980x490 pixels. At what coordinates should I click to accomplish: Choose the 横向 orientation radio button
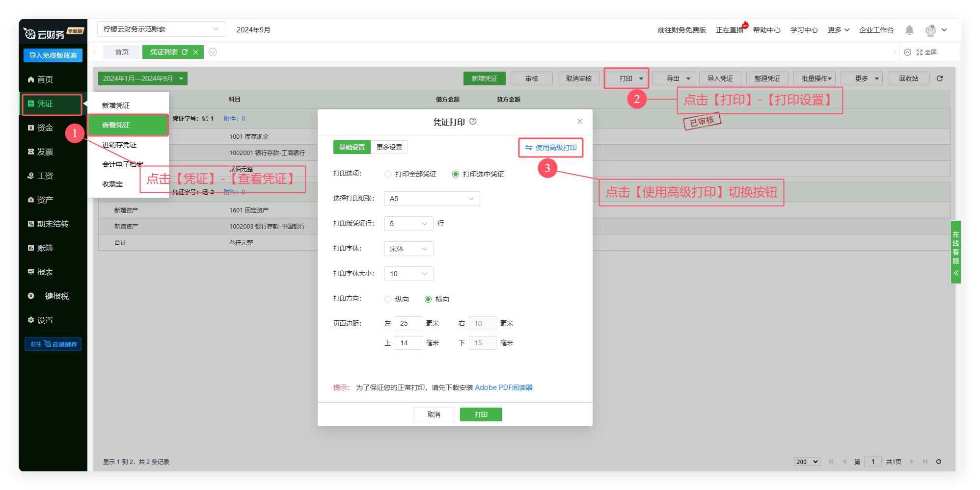click(428, 299)
